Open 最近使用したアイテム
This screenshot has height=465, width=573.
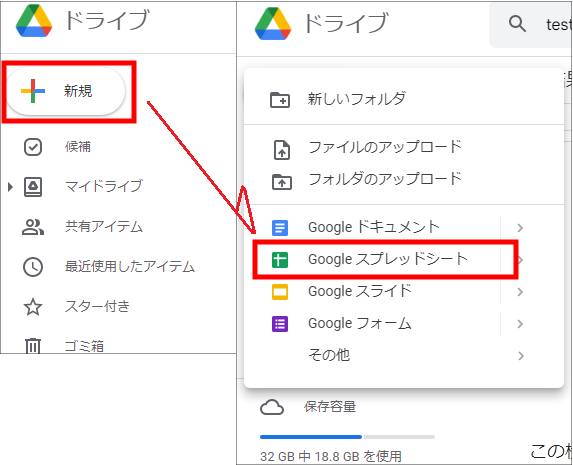coord(130,266)
